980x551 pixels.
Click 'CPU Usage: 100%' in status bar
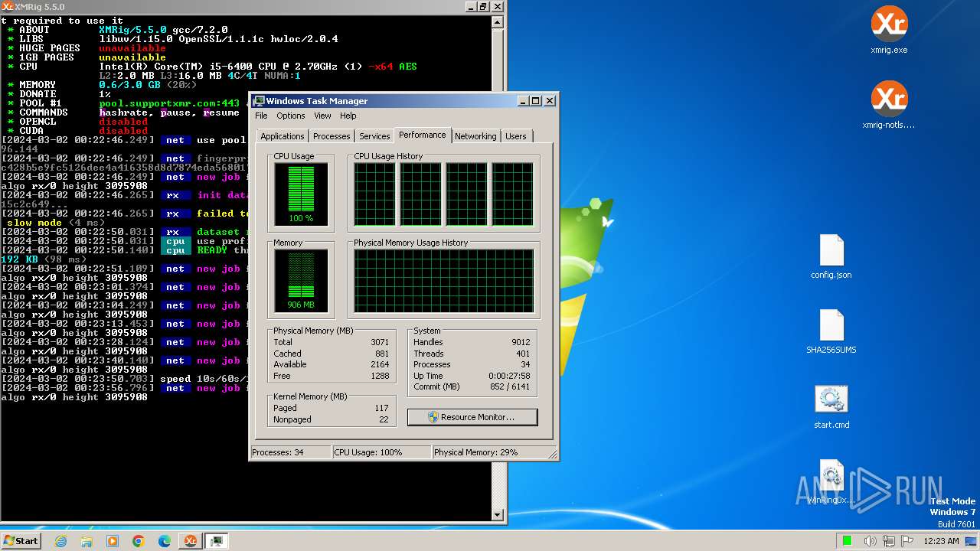(381, 452)
